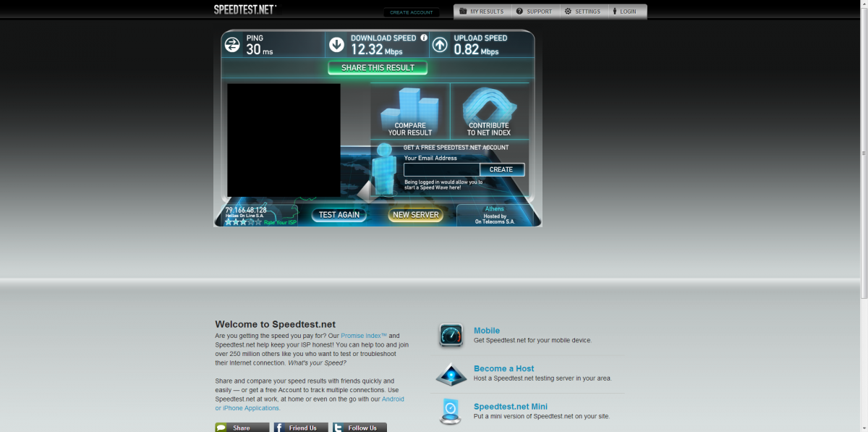Click the Twitter Follow Us button
The width and height of the screenshot is (868, 432).
click(359, 428)
